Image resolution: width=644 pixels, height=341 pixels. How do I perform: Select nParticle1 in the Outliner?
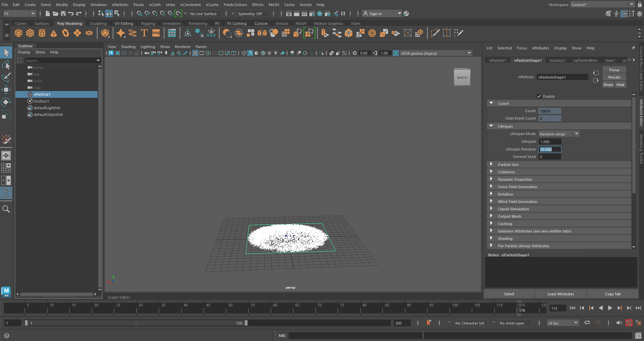[42, 94]
